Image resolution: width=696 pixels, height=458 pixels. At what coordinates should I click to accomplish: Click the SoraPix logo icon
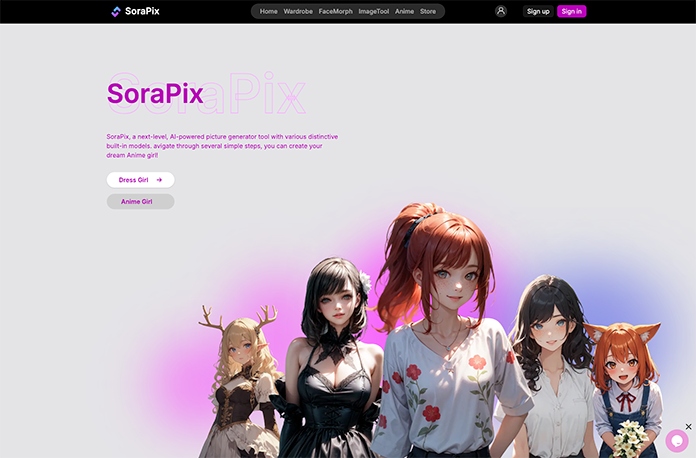[116, 12]
